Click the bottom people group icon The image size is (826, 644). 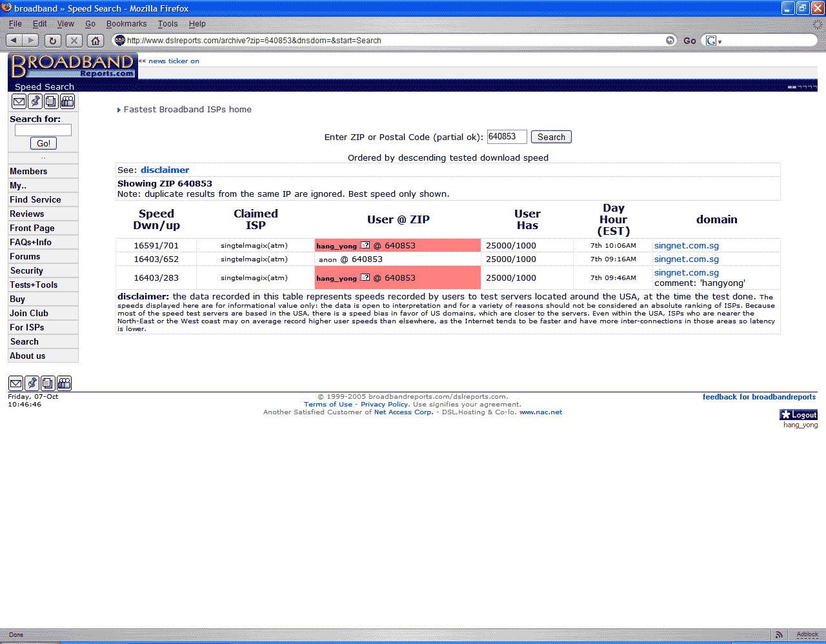[64, 383]
